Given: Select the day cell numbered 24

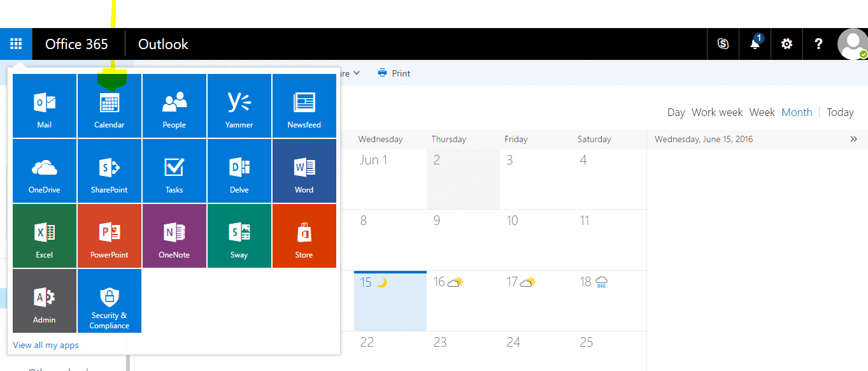Looking at the screenshot, I should [536, 351].
